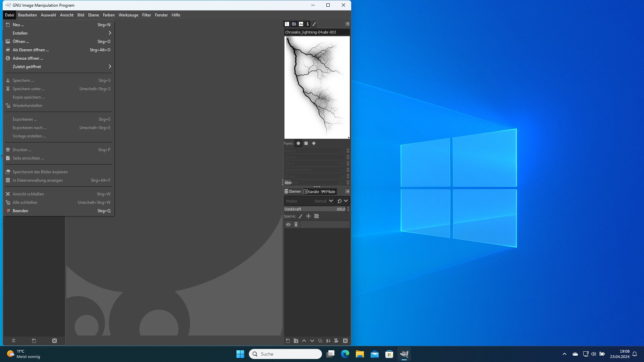Screen dimensions: 644x362
Task: Click the new layer group folder icon
Action: tap(296, 341)
